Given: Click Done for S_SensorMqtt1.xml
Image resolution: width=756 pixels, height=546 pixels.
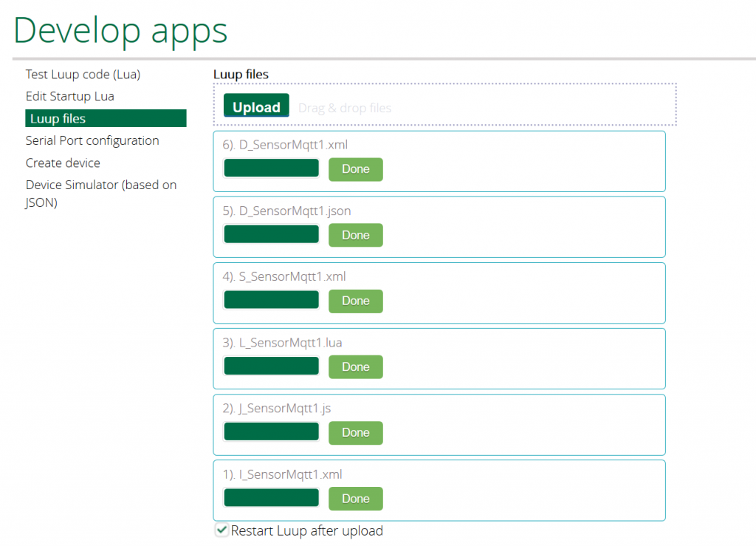Looking at the screenshot, I should click(x=356, y=301).
